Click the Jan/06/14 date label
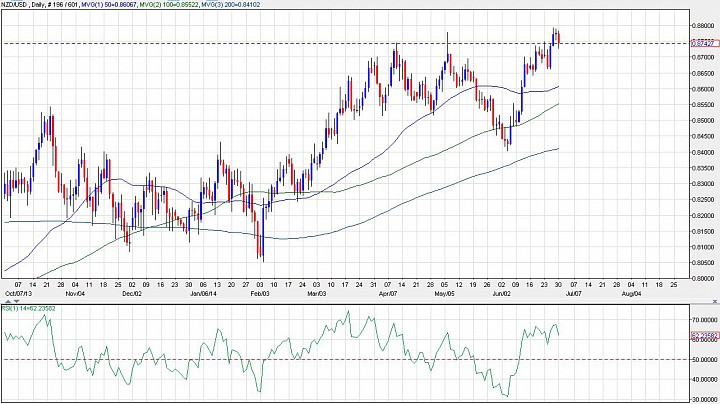The height and width of the screenshot is (404, 720). tap(203, 293)
